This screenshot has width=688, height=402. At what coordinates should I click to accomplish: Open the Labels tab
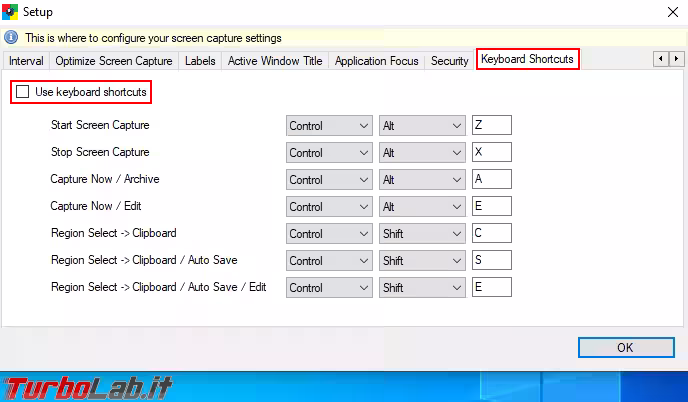(x=200, y=61)
